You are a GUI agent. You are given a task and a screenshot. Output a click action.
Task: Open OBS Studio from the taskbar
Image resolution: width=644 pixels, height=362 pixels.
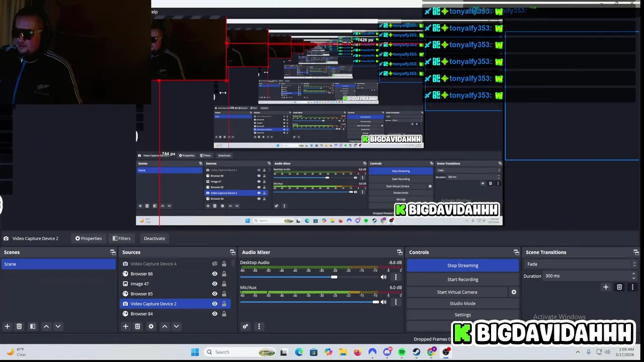pyautogui.click(x=446, y=352)
